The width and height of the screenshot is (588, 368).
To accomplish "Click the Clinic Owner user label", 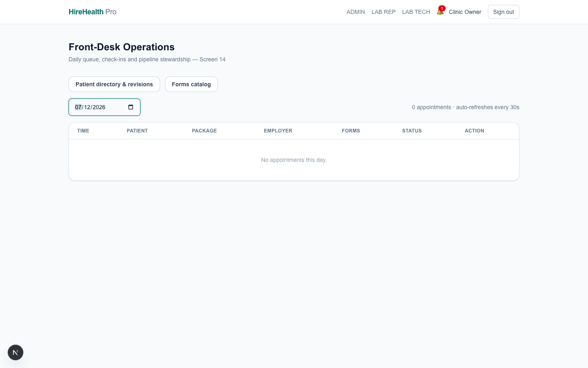I will click(x=465, y=12).
